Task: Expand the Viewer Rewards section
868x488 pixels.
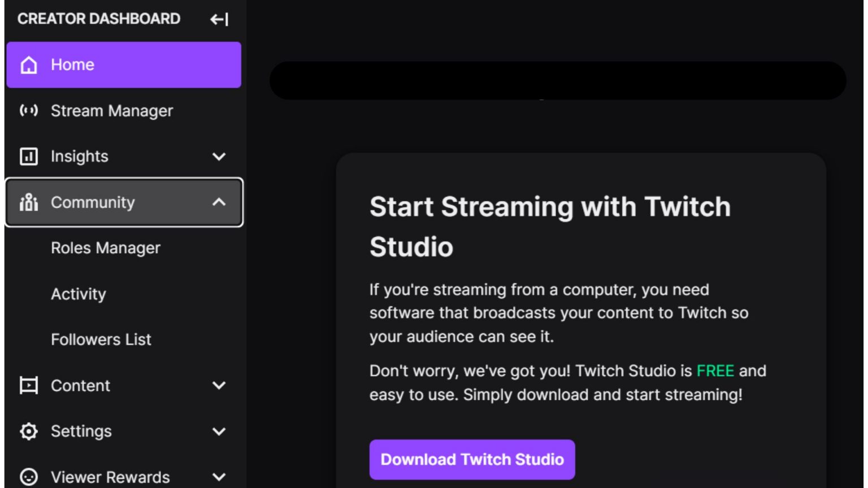Action: (x=219, y=476)
